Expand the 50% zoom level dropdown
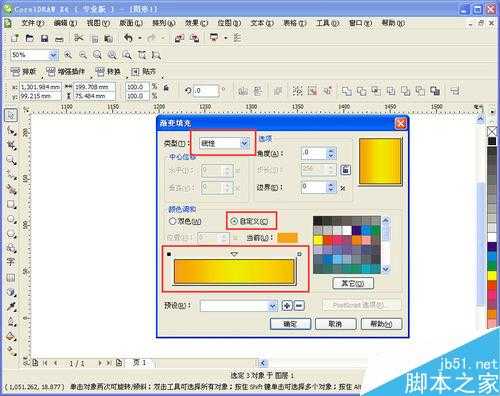500x396 pixels. click(x=53, y=55)
